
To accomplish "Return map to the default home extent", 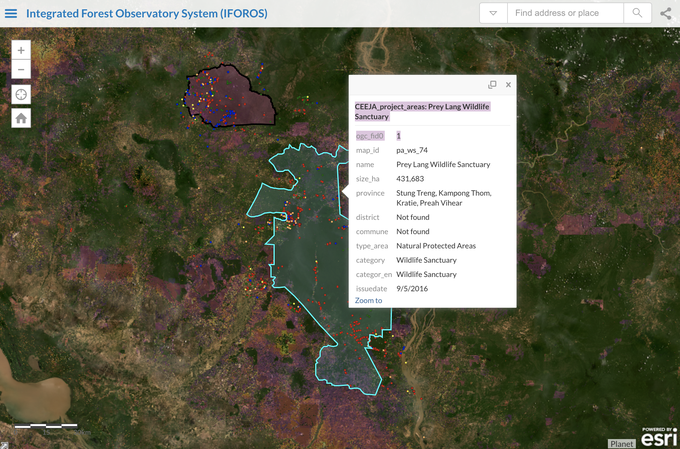I will (x=21, y=118).
